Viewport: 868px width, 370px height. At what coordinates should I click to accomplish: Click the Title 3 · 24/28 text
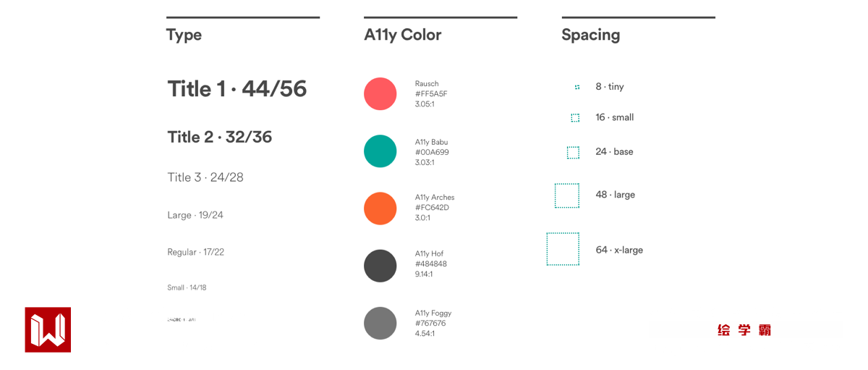click(205, 177)
